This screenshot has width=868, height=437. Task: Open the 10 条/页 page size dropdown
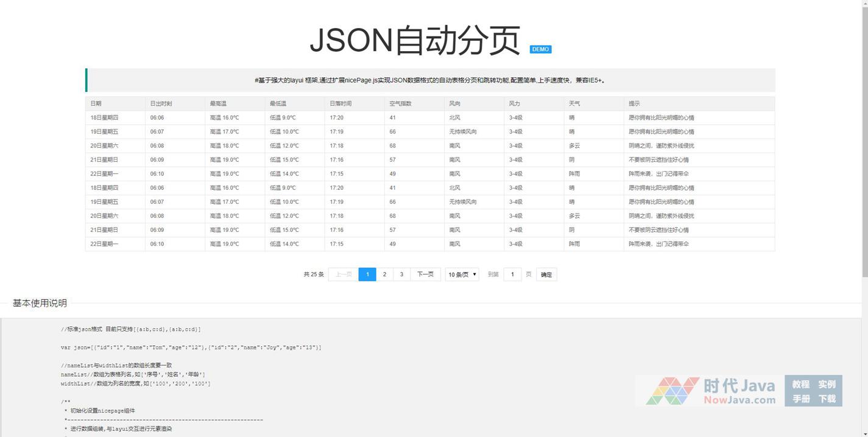coord(462,274)
